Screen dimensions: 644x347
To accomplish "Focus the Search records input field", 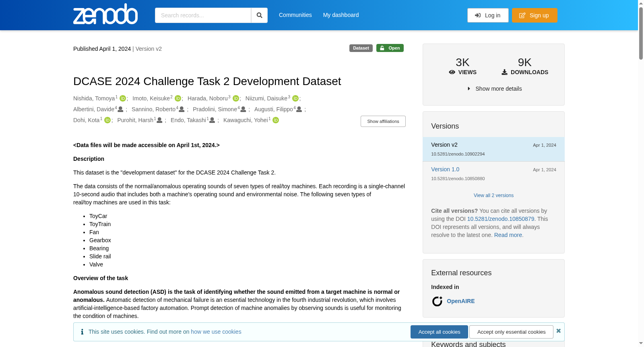I will point(203,15).
